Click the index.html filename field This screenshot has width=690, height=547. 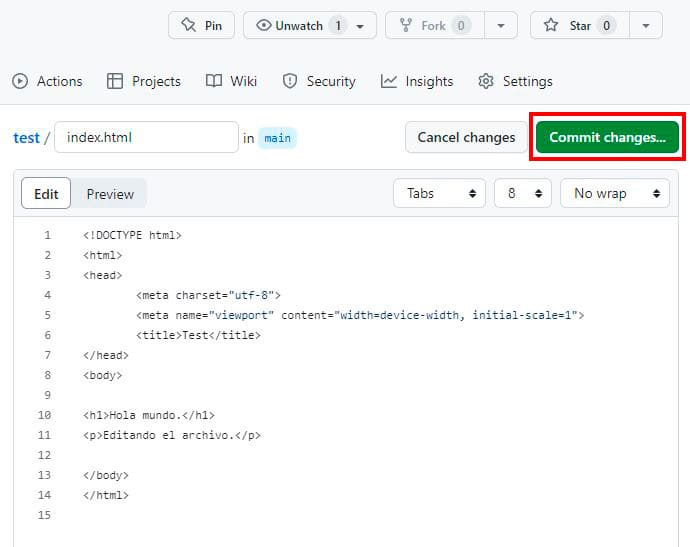pyautogui.click(x=146, y=137)
